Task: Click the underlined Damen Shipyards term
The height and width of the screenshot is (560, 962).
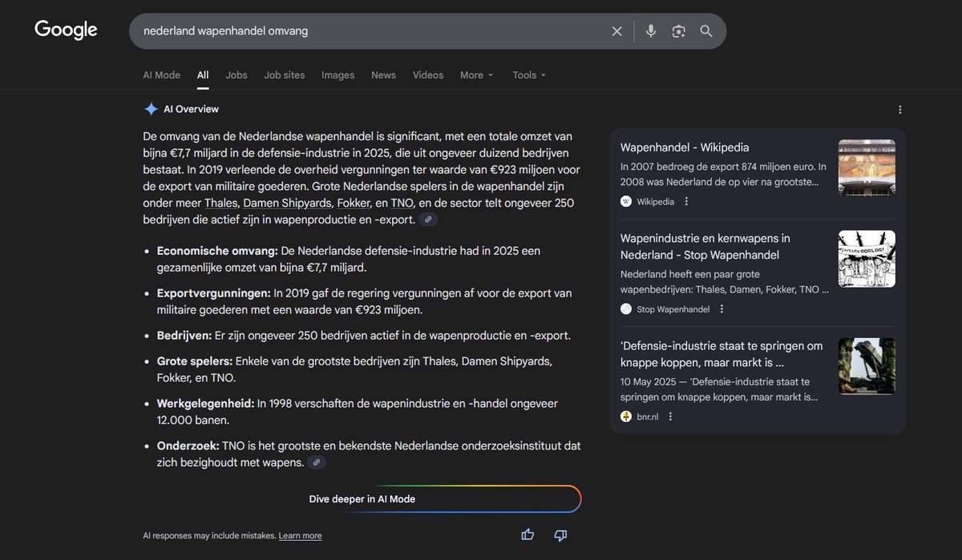Action: coord(287,203)
